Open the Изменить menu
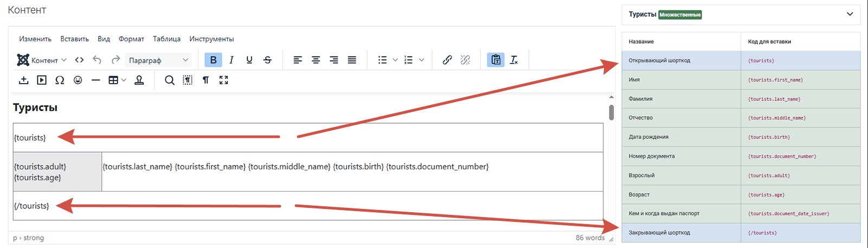 (35, 39)
